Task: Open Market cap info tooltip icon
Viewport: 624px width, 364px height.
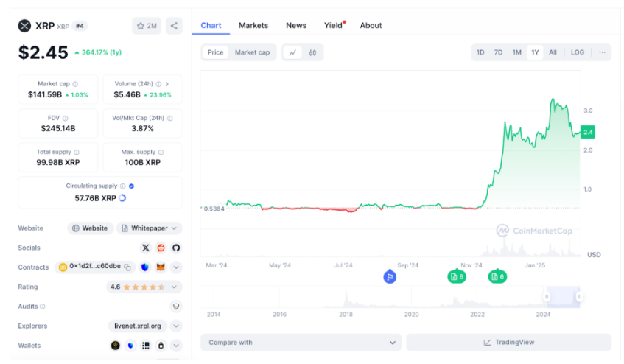Action: point(75,84)
